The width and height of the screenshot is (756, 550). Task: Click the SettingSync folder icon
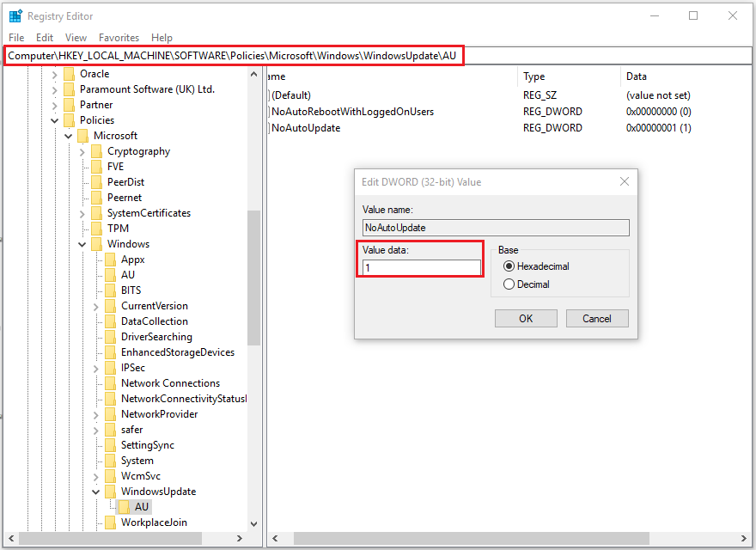point(111,445)
